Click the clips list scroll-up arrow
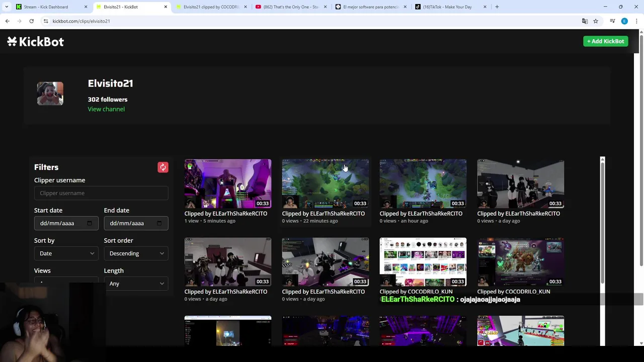 click(x=602, y=160)
